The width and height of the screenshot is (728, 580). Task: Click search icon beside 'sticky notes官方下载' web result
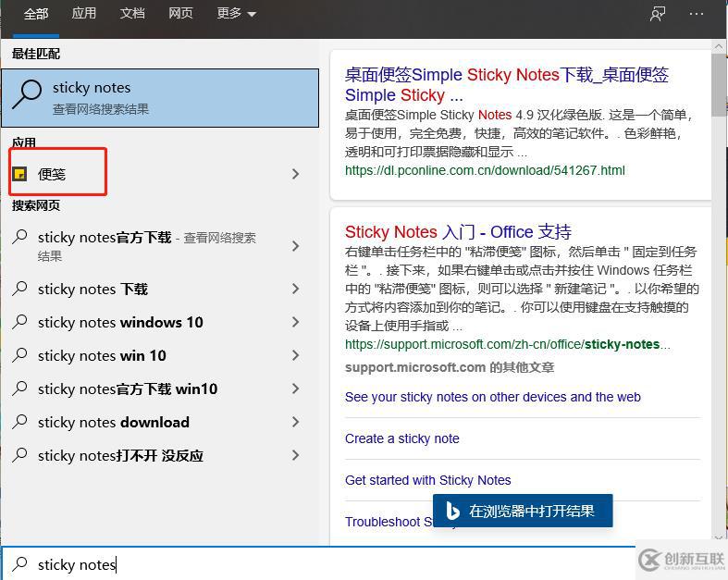click(x=19, y=237)
